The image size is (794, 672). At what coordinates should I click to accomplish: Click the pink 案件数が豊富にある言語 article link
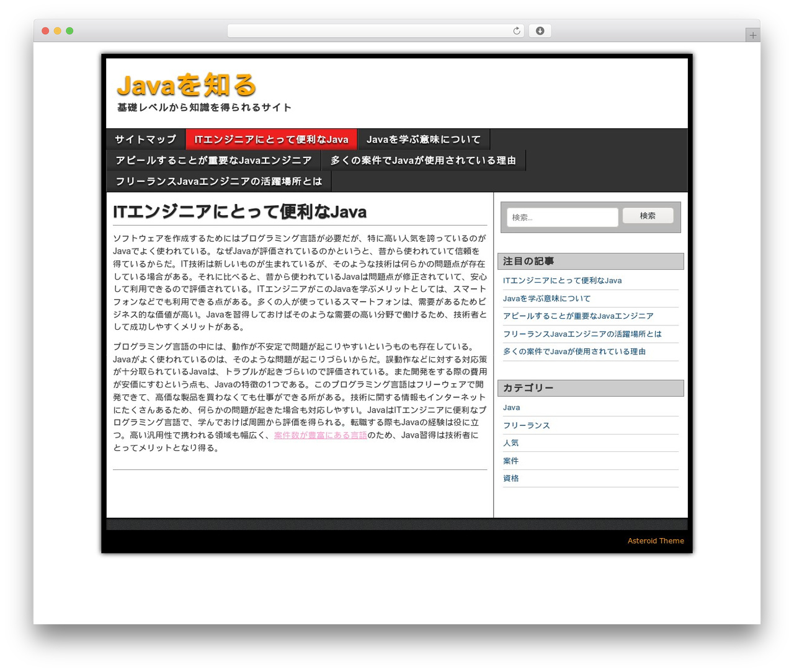[320, 435]
